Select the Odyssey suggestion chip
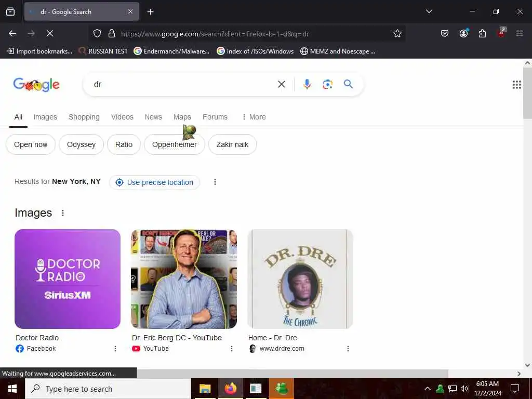Image resolution: width=532 pixels, height=399 pixels. pyautogui.click(x=81, y=144)
